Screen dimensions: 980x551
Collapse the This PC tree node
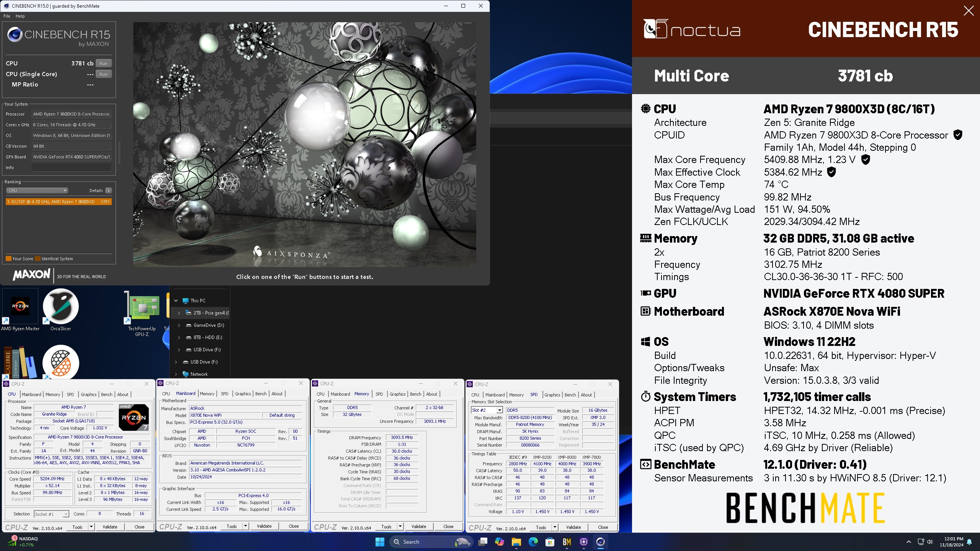coord(176,301)
